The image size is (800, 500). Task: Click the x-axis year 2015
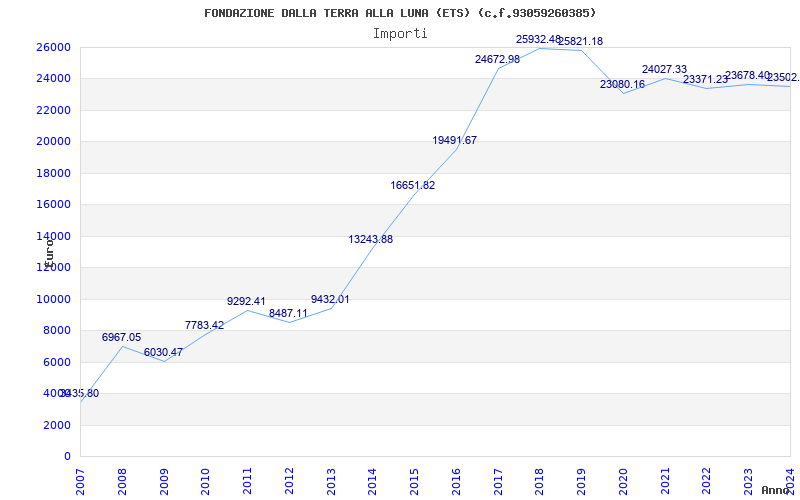[x=414, y=482]
